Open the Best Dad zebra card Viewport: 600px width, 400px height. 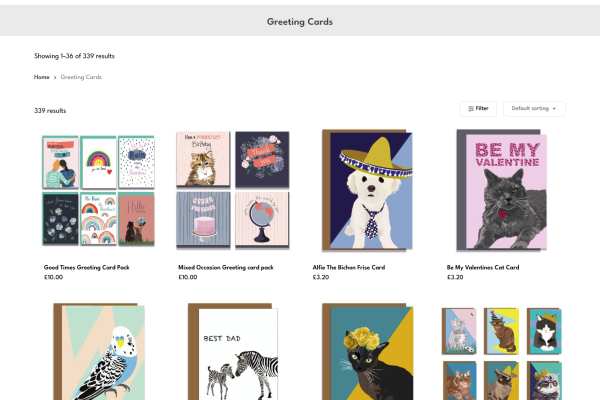(x=232, y=352)
